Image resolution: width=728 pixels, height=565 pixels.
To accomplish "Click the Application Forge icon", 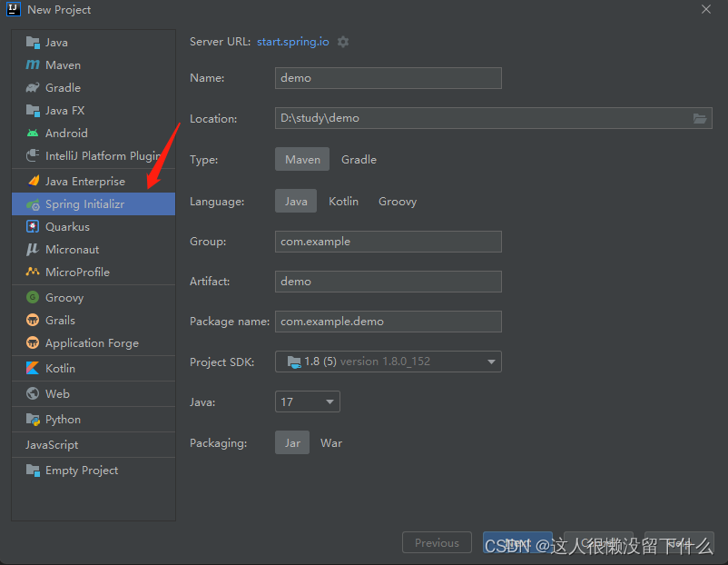I will coord(33,342).
